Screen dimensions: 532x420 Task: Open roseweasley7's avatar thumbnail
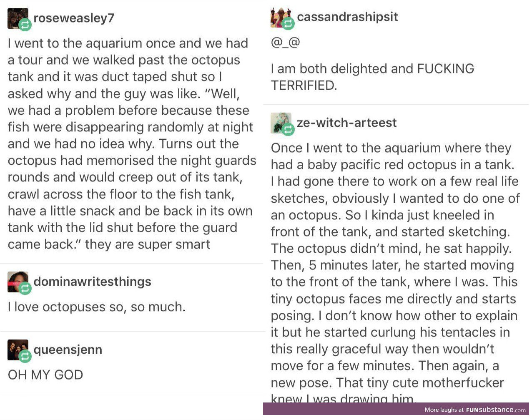point(18,18)
